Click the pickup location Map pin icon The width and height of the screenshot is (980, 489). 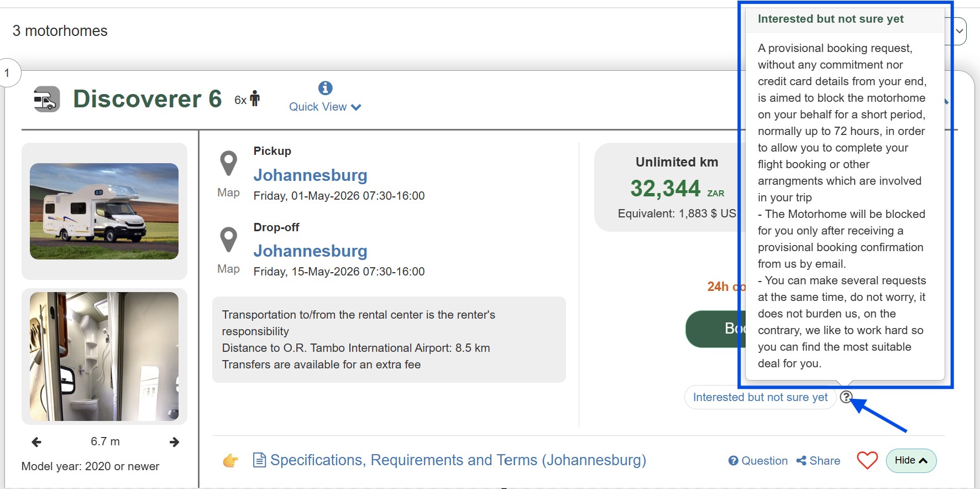[228, 164]
